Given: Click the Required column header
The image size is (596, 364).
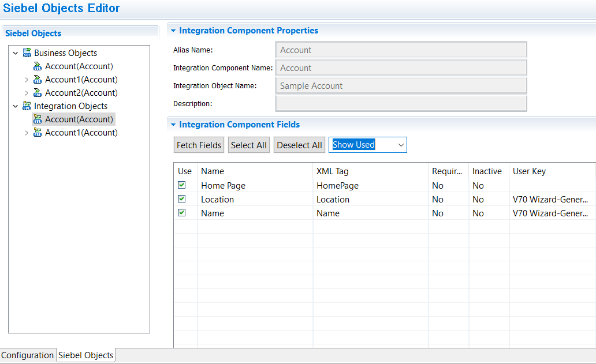Looking at the screenshot, I should pos(449,171).
